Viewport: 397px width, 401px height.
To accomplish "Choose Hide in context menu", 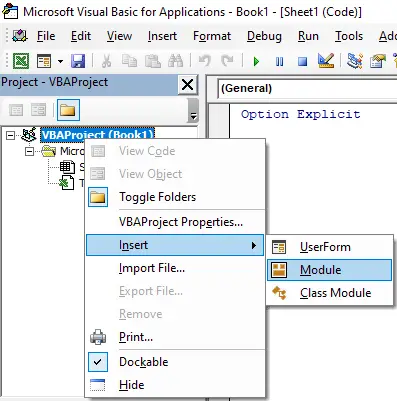I will point(175,385).
